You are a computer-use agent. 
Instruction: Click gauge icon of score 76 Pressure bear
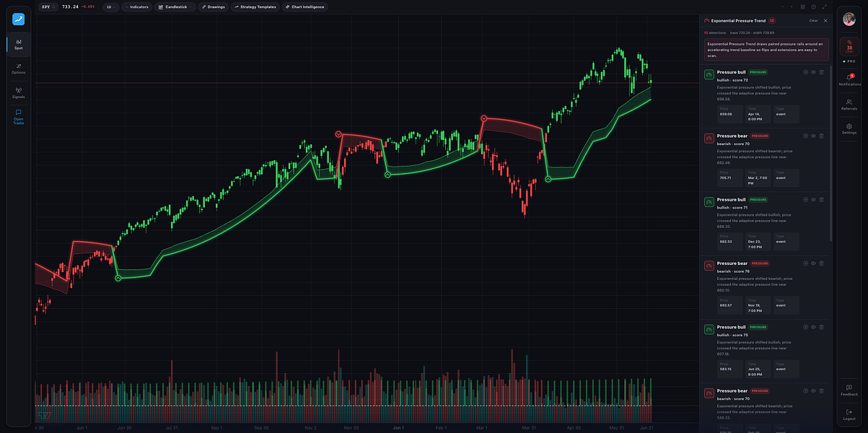pyautogui.click(x=709, y=266)
